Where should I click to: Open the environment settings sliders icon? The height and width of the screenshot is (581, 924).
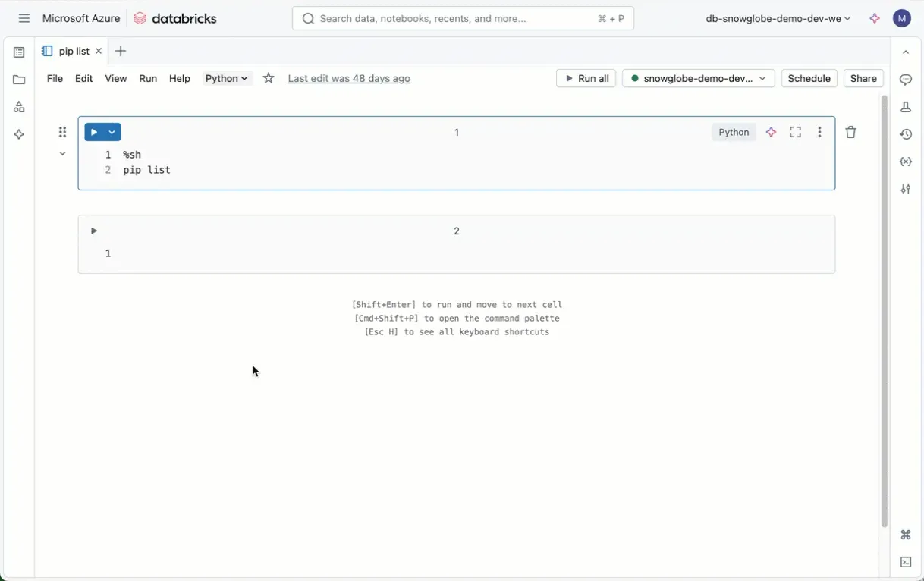tap(906, 189)
